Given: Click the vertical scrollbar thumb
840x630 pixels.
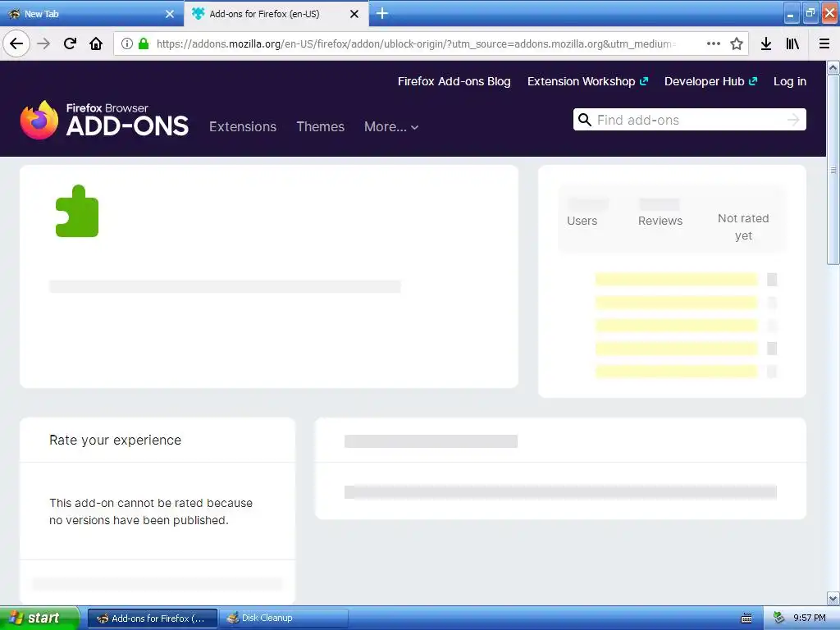Looking at the screenshot, I should click(833, 170).
